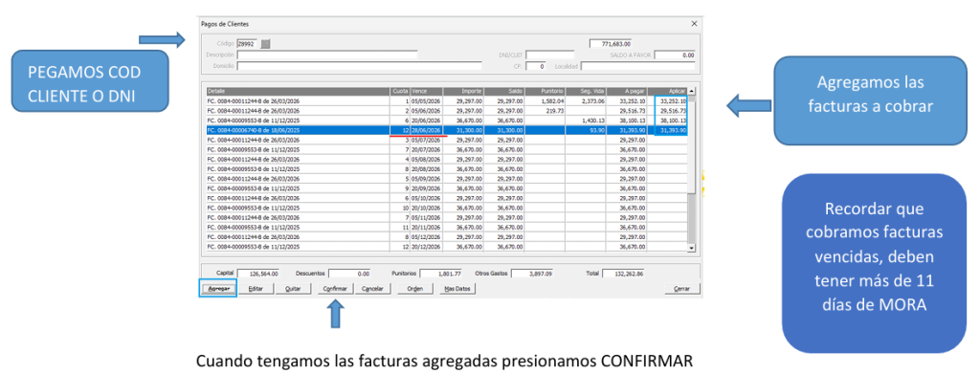
Task: Close the Pagos de Clientes window
Action: pyautogui.click(x=694, y=24)
